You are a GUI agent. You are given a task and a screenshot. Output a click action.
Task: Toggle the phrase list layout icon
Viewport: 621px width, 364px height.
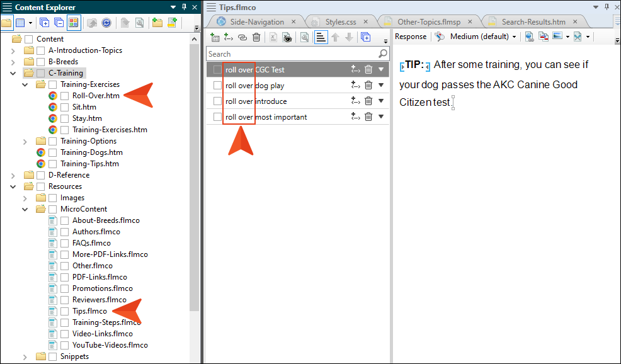(321, 37)
